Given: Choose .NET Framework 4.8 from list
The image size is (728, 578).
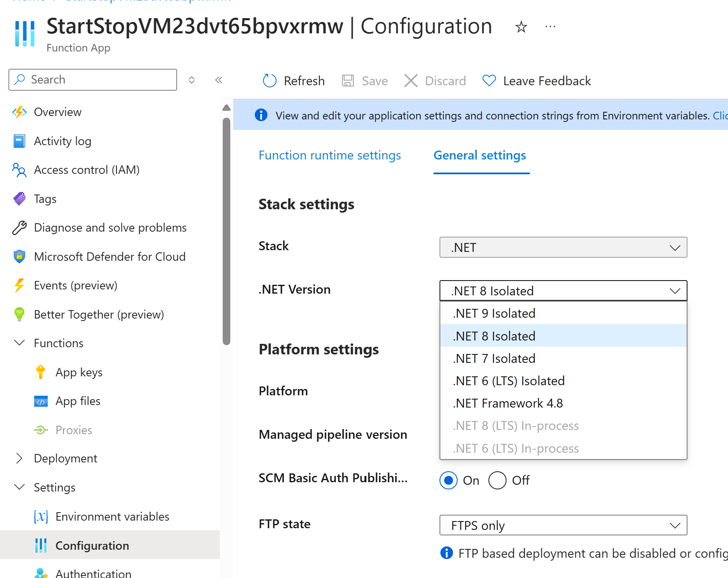Looking at the screenshot, I should (x=508, y=403).
